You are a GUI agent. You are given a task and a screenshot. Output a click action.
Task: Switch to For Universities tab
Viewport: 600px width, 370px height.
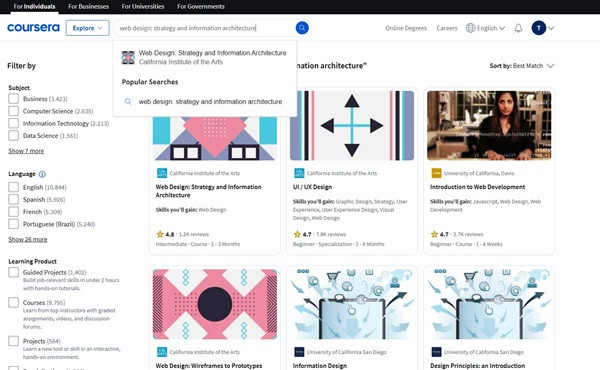(143, 7)
